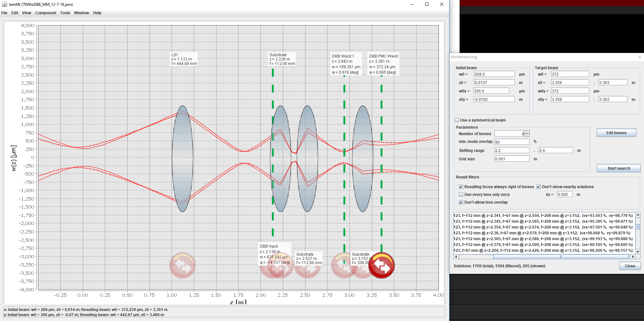Screen dimensions: 644x321
Task: Select the 208 mm lens shape at z=3.152
Action: pos(362,159)
